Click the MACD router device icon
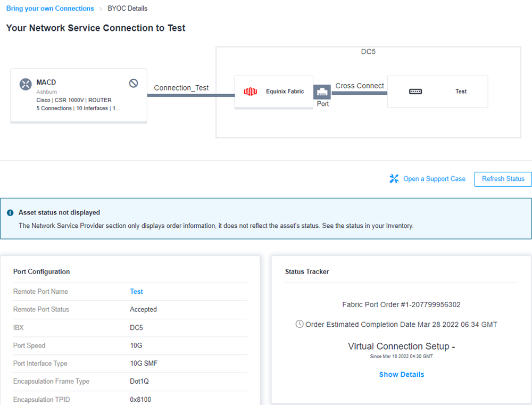This screenshot has height=405, width=532. coord(26,84)
